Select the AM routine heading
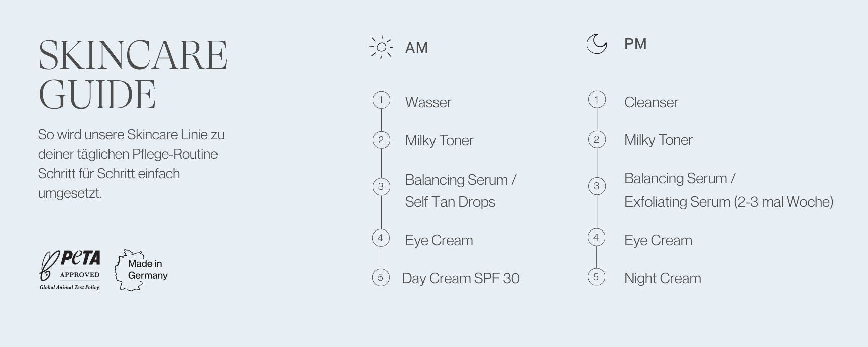The width and height of the screenshot is (868, 347). pyautogui.click(x=416, y=48)
